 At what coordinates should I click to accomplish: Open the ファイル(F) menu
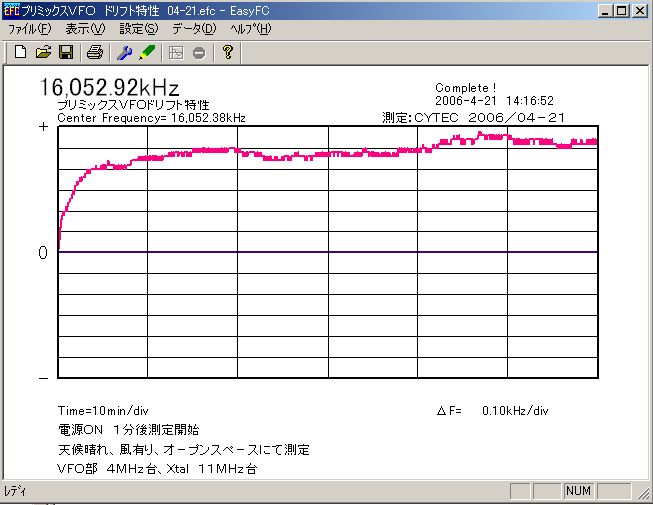coord(30,29)
